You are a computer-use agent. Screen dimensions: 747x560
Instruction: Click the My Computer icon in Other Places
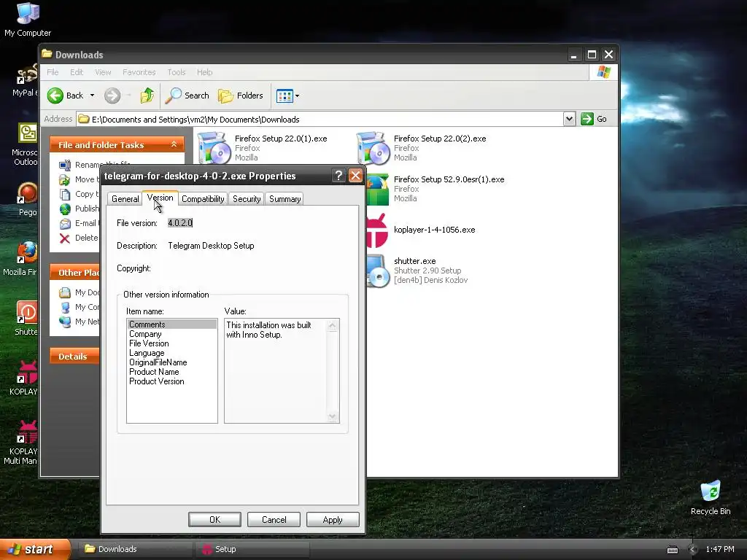coord(65,307)
